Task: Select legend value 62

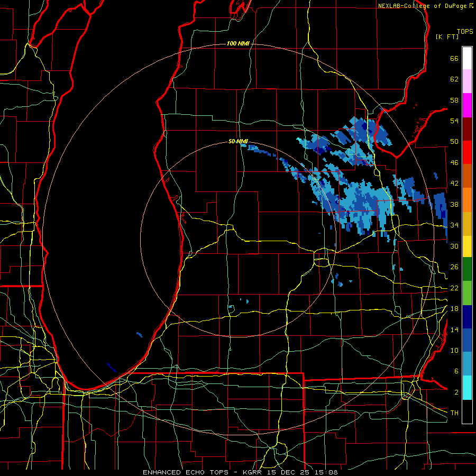Action: (454, 79)
